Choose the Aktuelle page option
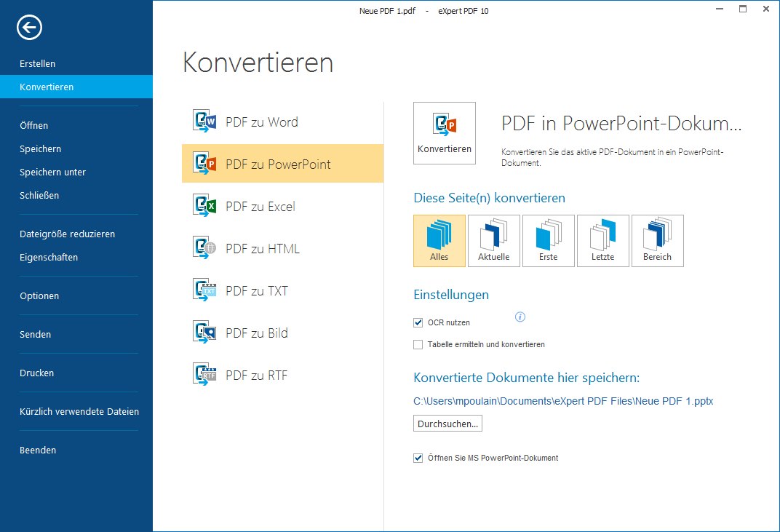Image resolution: width=780 pixels, height=532 pixels. click(x=493, y=240)
